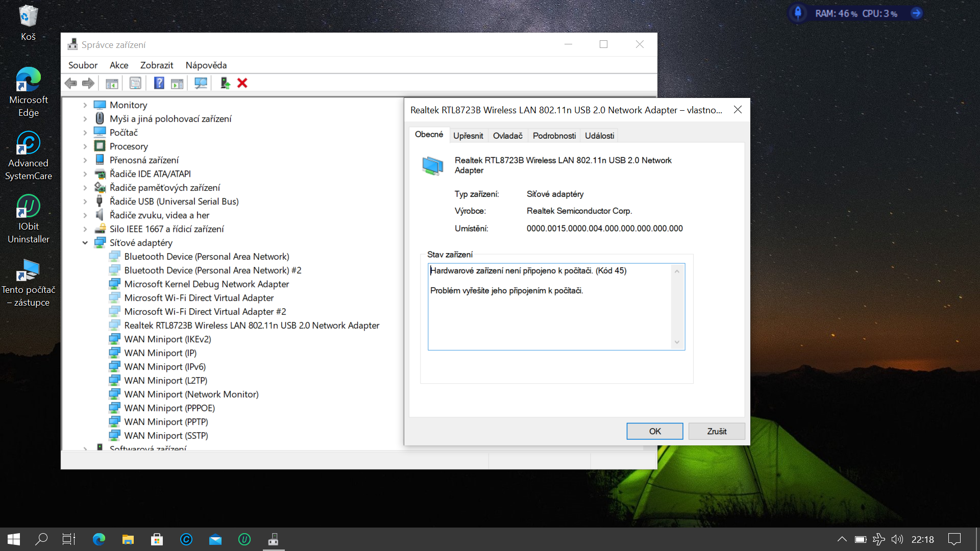Switch to the Ovladač tab

pos(507,136)
